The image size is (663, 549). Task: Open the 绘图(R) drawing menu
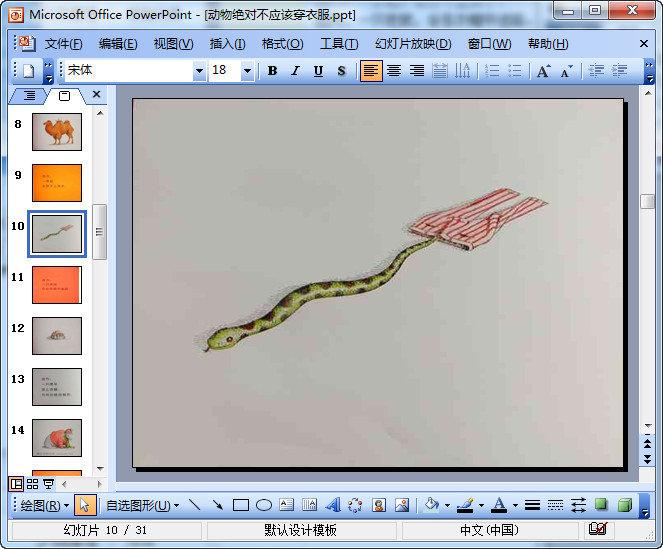45,505
